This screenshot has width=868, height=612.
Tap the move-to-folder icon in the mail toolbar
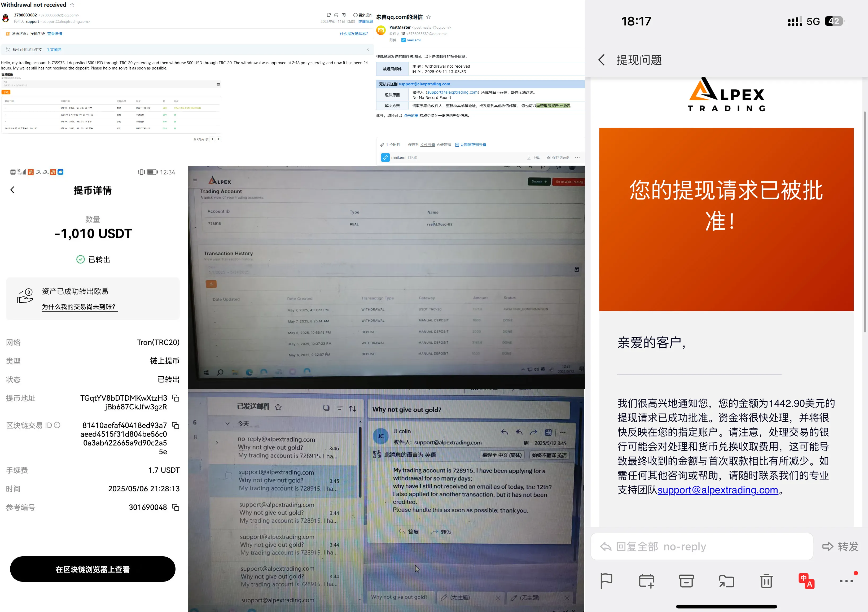pyautogui.click(x=726, y=581)
